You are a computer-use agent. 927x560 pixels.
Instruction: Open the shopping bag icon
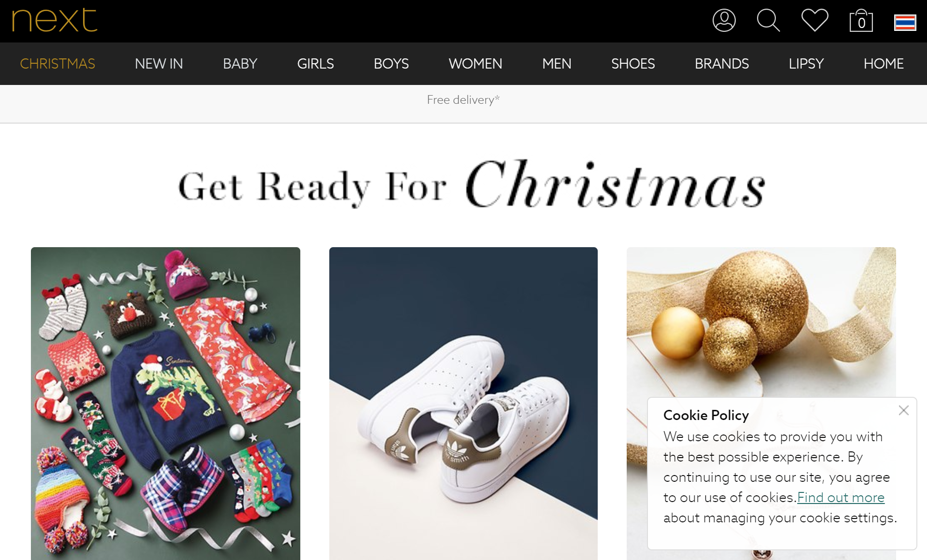tap(861, 21)
